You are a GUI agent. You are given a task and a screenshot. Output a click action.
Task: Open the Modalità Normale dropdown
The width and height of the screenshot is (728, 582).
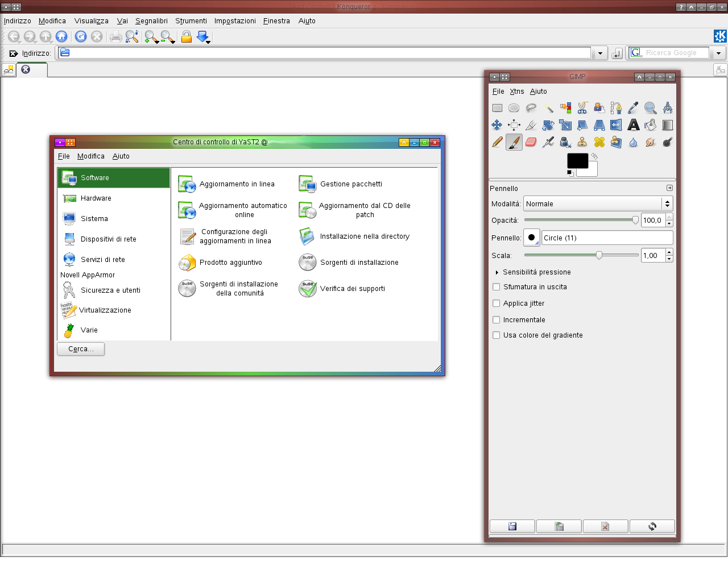pyautogui.click(x=598, y=203)
